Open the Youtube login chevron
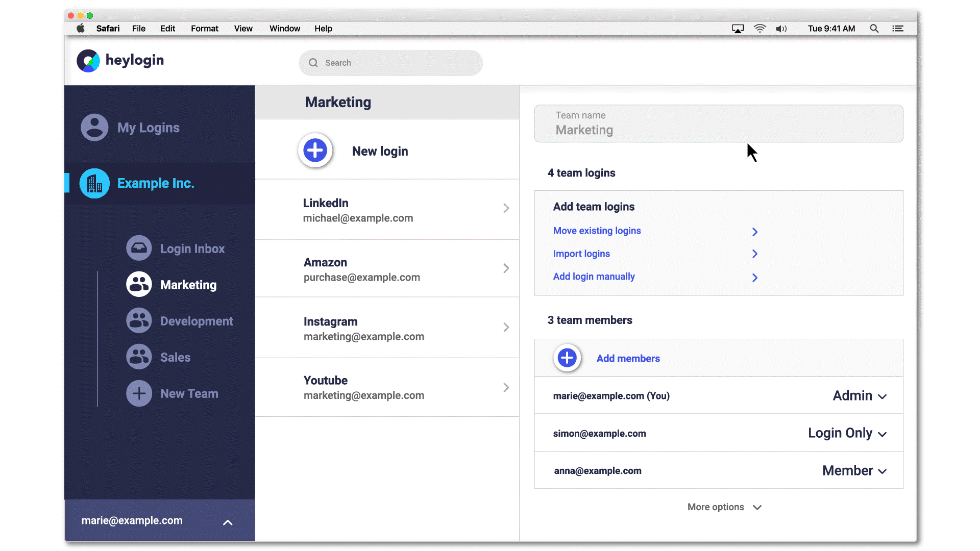Screen dimensions: 980x551 [x=506, y=387]
